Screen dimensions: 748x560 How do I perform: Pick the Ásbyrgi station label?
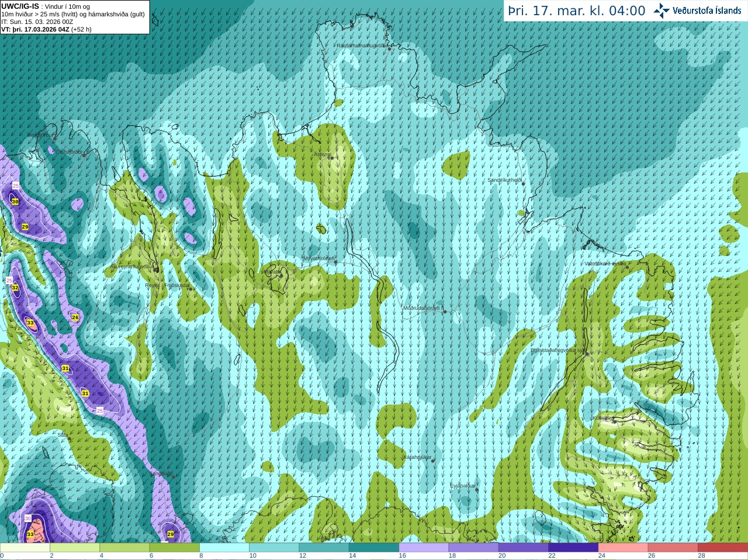click(x=322, y=154)
